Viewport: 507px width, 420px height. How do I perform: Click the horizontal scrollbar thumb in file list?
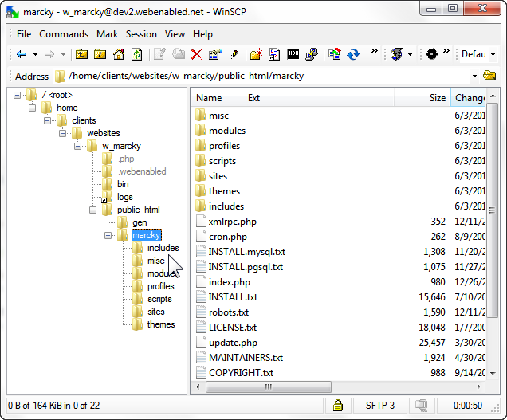pyautogui.click(x=269, y=387)
